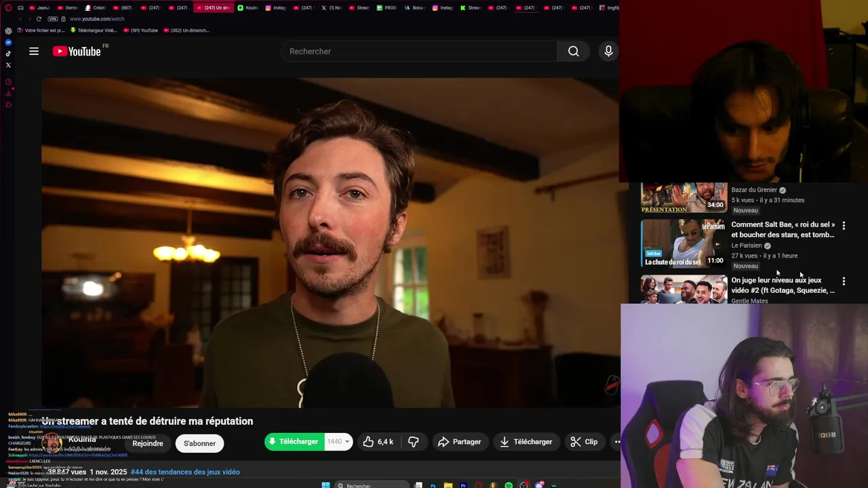The height and width of the screenshot is (488, 868).
Task: Switch to the 'Germa' browser tab
Action: pos(68,8)
